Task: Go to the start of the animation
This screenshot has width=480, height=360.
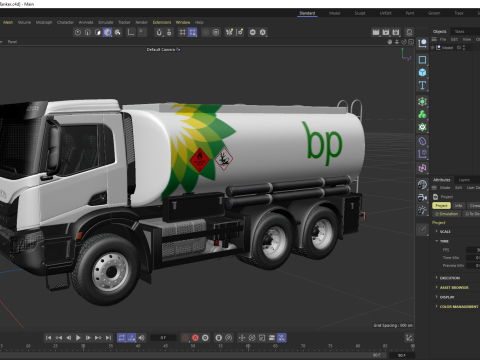Action: click(x=48, y=338)
